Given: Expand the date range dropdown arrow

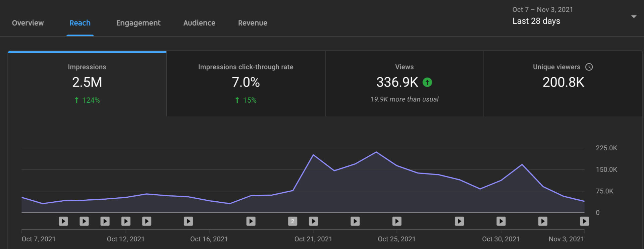Looking at the screenshot, I should coord(634,16).
